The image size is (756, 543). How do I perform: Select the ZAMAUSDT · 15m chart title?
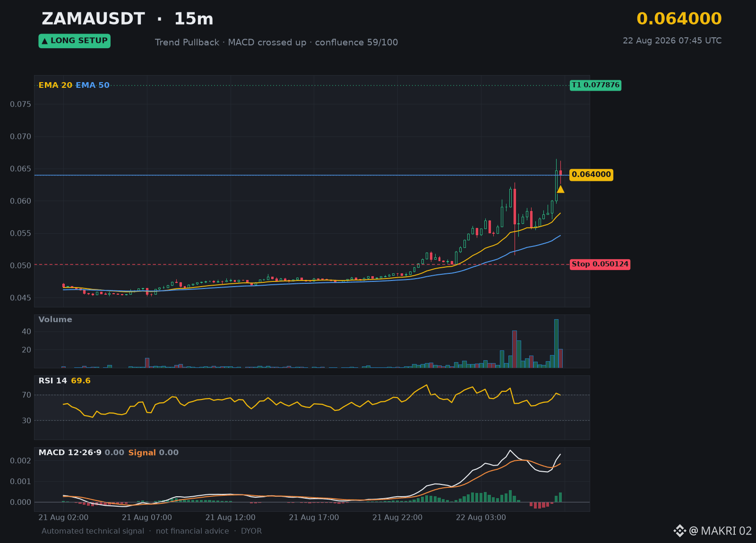pyautogui.click(x=128, y=19)
